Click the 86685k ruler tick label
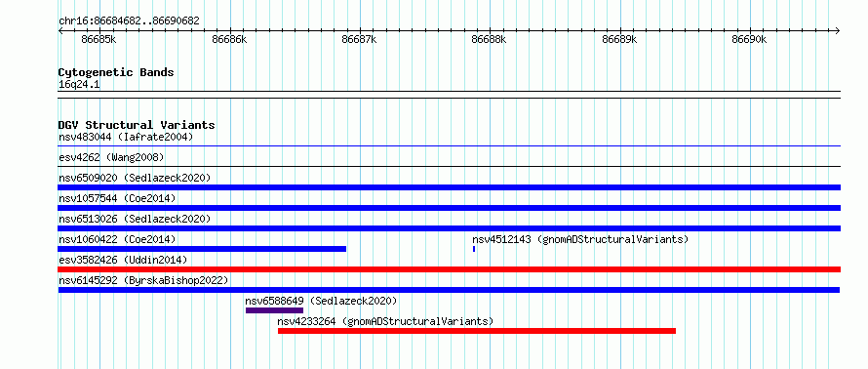This screenshot has width=868, height=369. (x=99, y=39)
